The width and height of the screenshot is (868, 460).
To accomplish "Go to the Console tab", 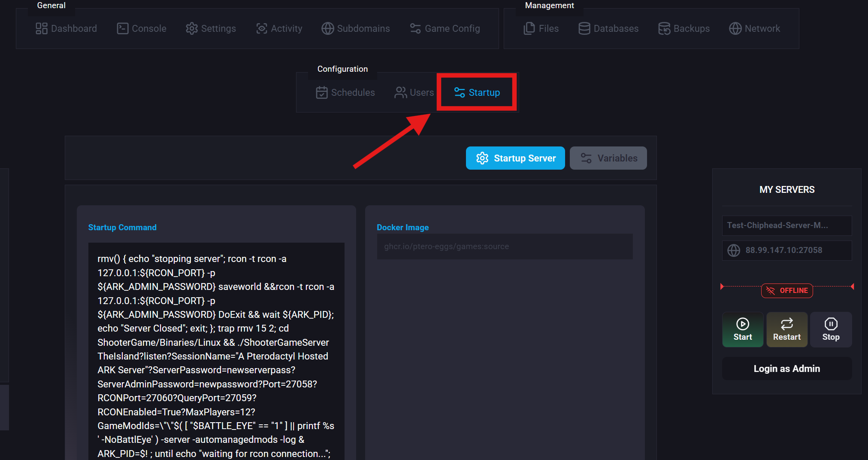I will (142, 28).
